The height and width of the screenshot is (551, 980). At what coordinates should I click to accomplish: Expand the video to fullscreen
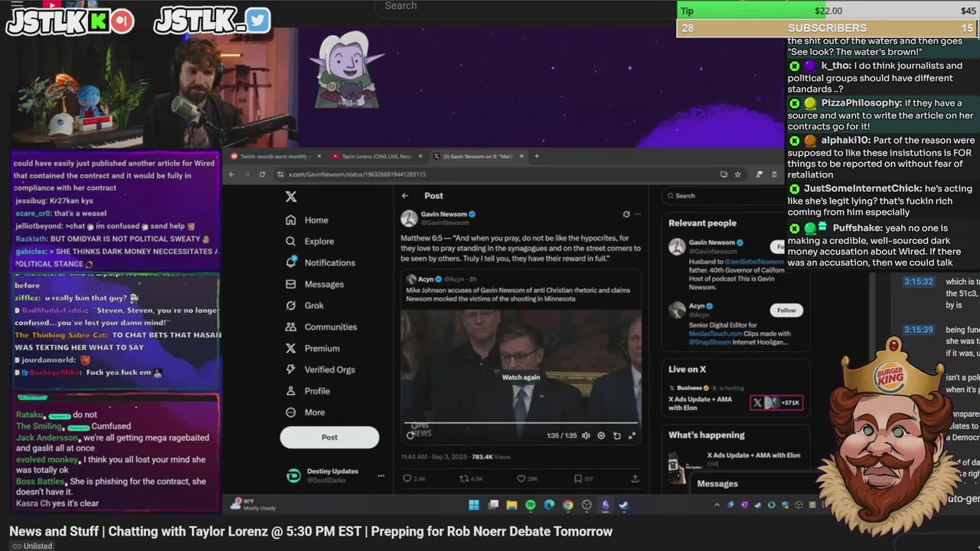pyautogui.click(x=632, y=435)
